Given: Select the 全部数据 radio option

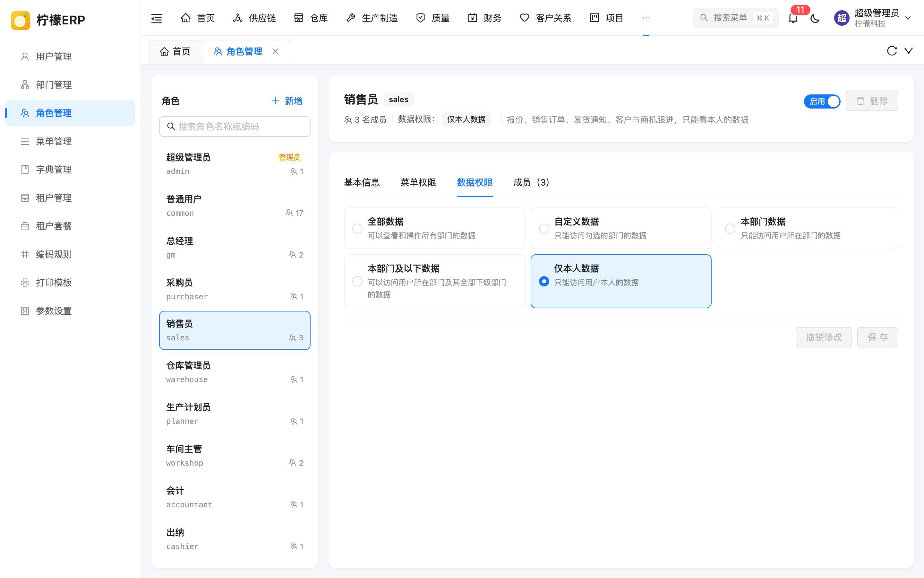Looking at the screenshot, I should 357,229.
